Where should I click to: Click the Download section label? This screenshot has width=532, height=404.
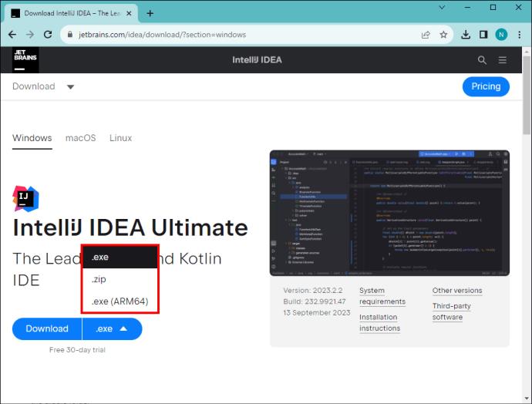34,86
